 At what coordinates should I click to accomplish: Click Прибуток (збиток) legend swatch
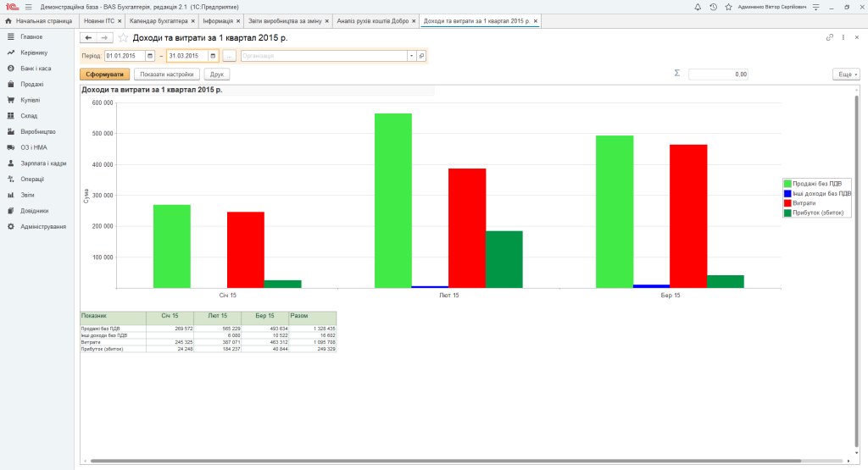click(787, 213)
